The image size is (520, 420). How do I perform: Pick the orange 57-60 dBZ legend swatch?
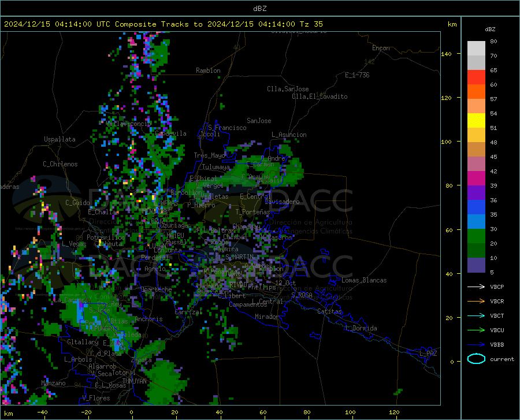(476, 92)
